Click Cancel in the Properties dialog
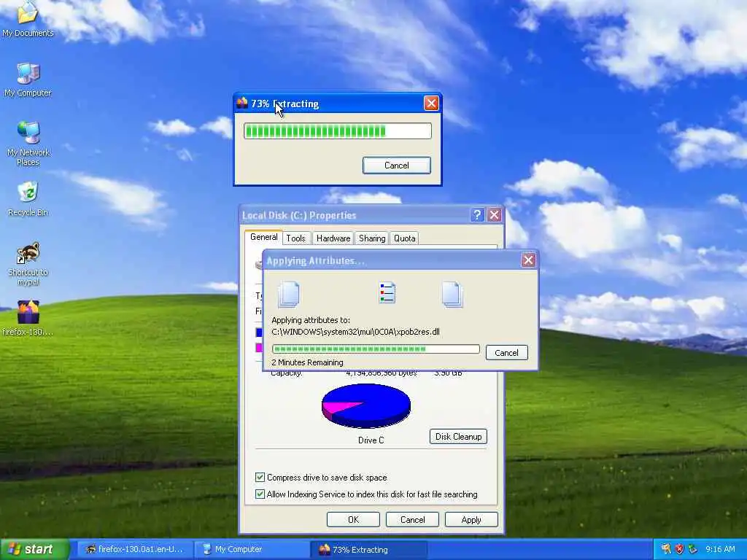Image resolution: width=747 pixels, height=560 pixels. (412, 519)
